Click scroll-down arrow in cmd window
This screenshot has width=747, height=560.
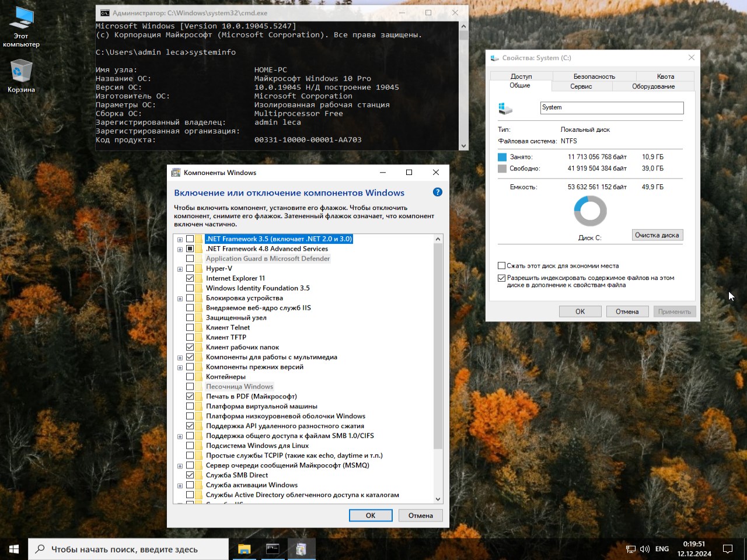click(464, 146)
